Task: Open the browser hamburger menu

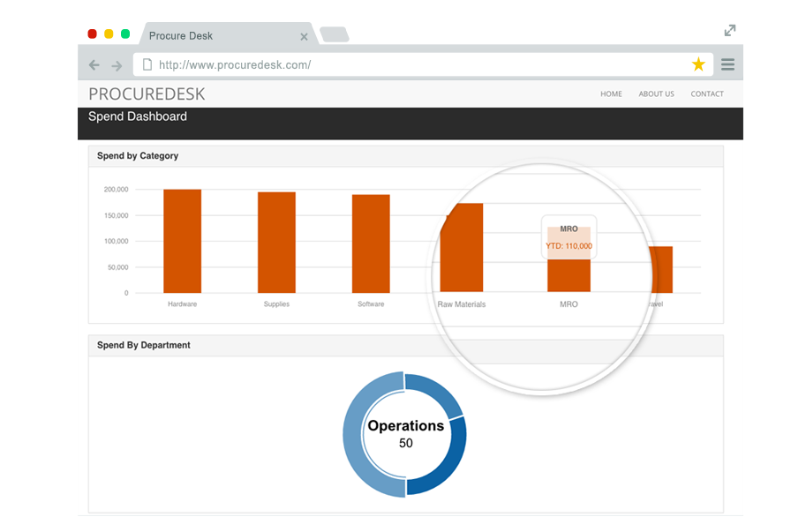Action: pyautogui.click(x=727, y=64)
